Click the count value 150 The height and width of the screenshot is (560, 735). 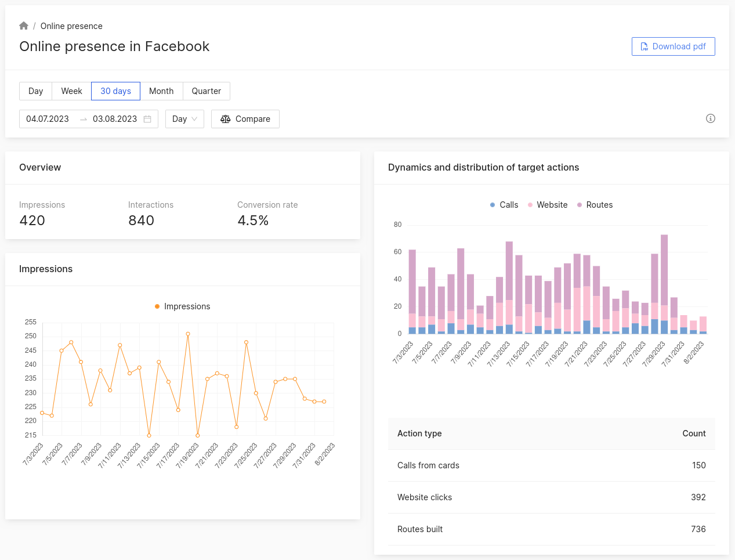click(699, 465)
